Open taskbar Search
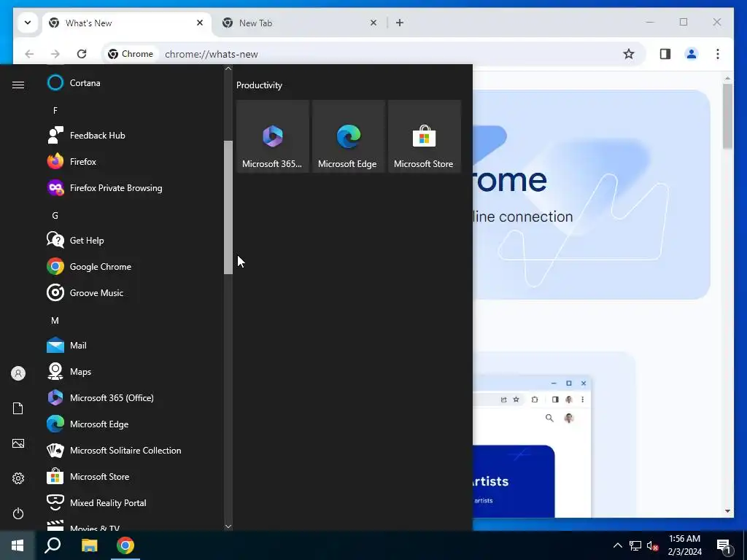The width and height of the screenshot is (747, 560). coord(53,545)
